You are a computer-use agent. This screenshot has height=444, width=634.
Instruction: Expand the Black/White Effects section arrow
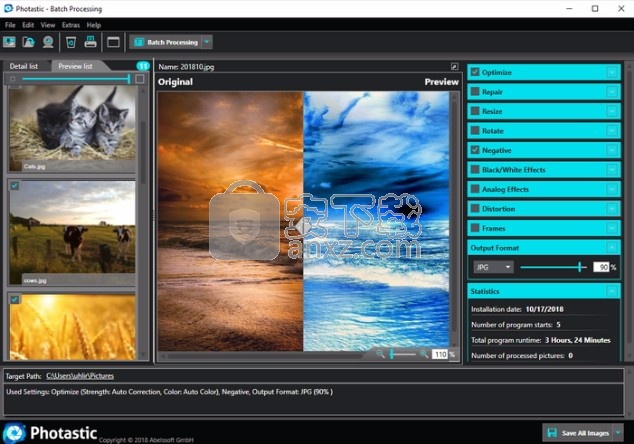(612, 170)
